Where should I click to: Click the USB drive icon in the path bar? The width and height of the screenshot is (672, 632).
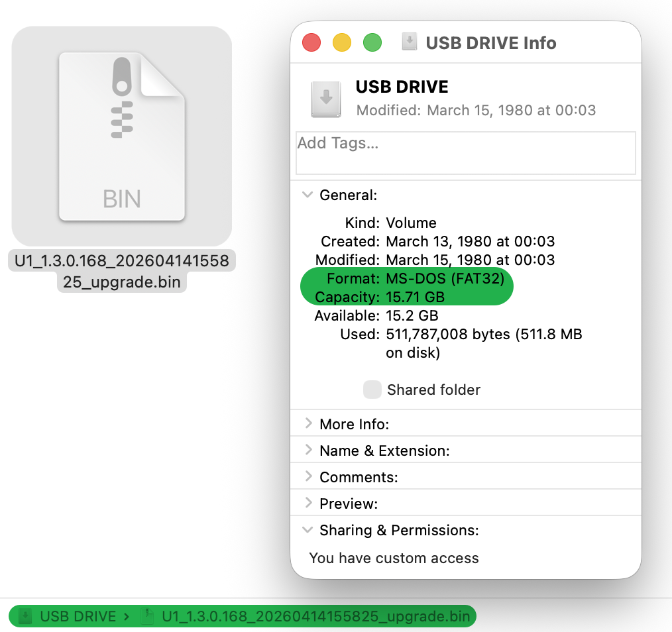25,617
